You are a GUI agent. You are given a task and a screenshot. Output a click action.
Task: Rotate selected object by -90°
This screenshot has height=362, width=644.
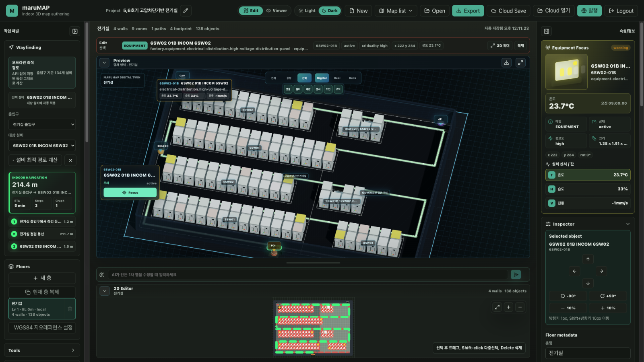pos(568,296)
